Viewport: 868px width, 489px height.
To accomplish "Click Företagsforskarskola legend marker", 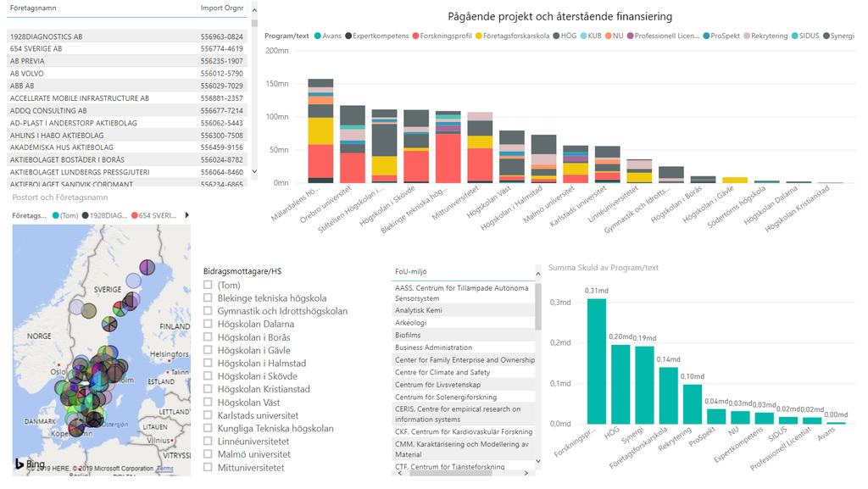I will click(478, 36).
